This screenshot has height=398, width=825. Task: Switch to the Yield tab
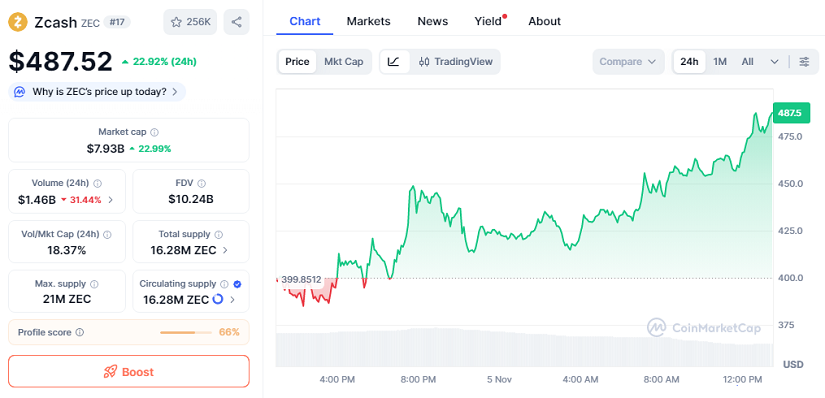[488, 21]
